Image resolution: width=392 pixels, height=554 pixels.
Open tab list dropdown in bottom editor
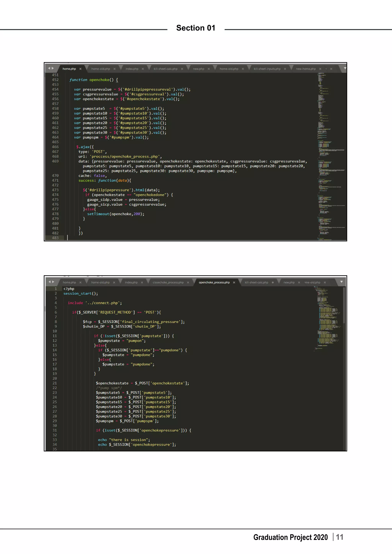tap(341, 282)
